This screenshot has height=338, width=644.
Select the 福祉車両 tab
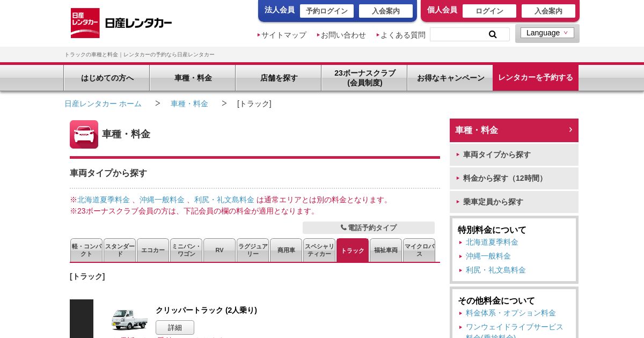tap(386, 250)
